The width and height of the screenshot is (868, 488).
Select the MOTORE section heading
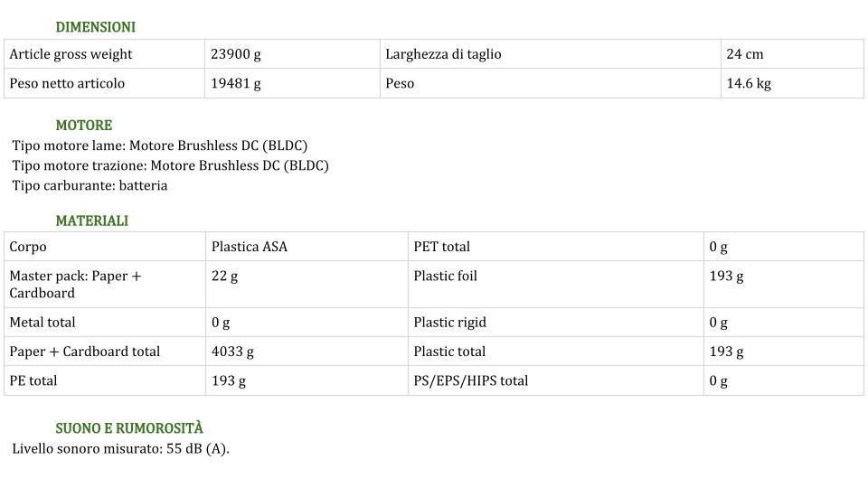[x=83, y=125]
